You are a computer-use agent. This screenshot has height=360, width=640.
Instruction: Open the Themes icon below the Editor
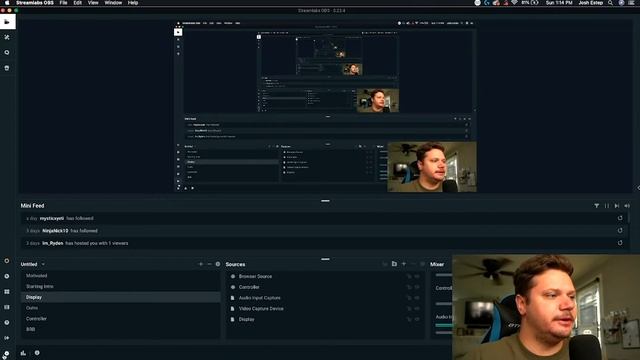pos(7,37)
